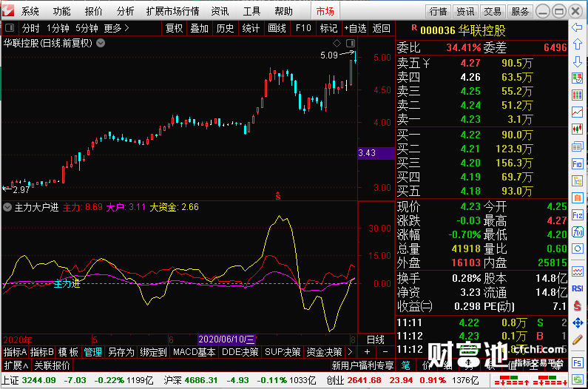Open 画线 drawing tools button

pyautogui.click(x=277, y=28)
